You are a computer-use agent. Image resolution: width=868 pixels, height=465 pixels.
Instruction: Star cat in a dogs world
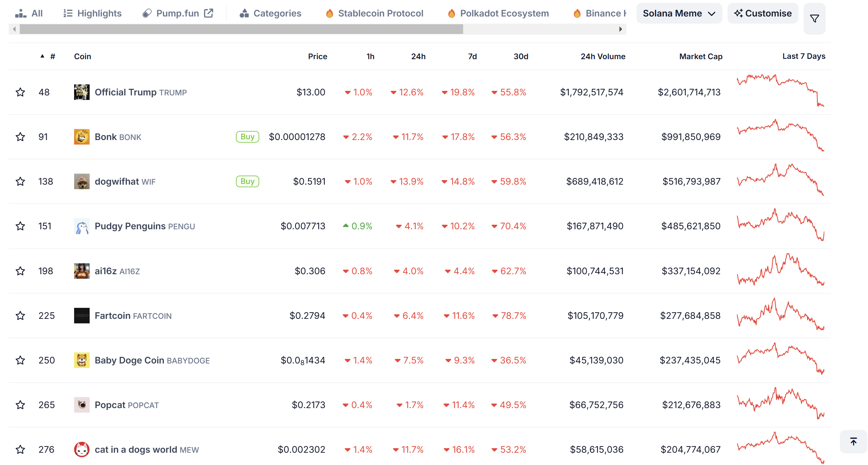[20, 449]
